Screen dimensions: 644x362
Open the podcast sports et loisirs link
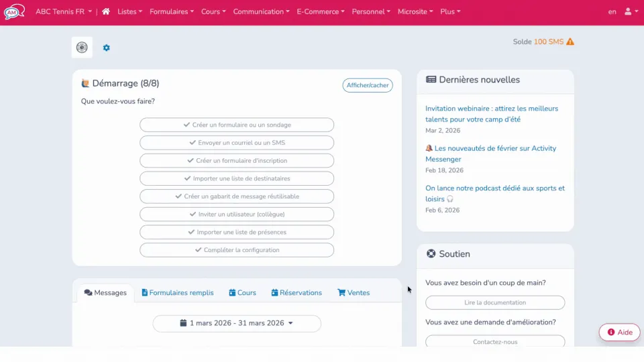coord(495,193)
